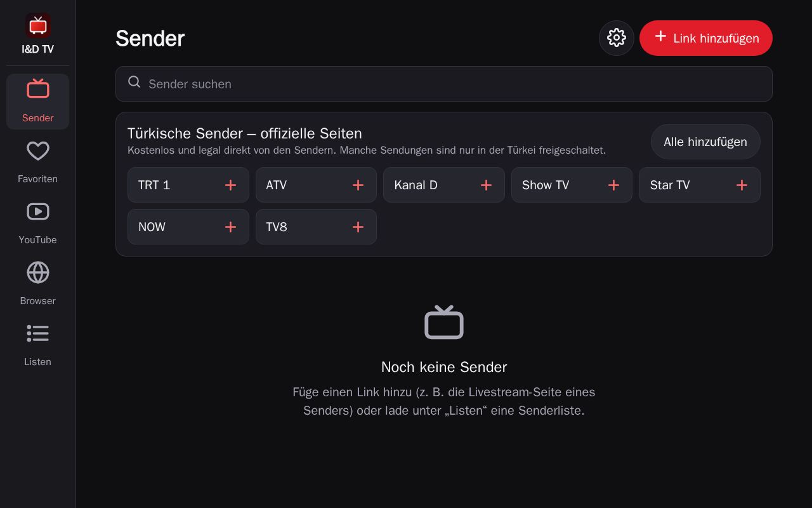
Task: Go to the Sender section
Action: (x=38, y=102)
